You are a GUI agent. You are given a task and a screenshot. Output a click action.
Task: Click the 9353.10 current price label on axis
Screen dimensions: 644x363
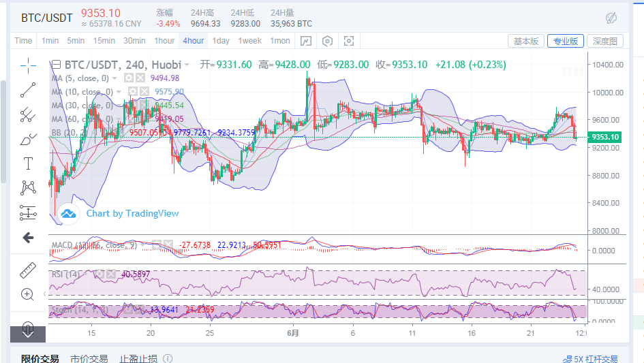(x=604, y=137)
